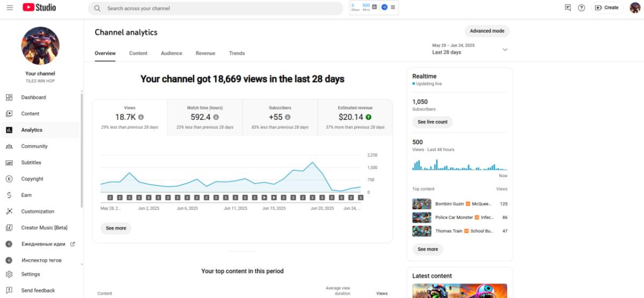Click the account avatar in the header

[635, 8]
